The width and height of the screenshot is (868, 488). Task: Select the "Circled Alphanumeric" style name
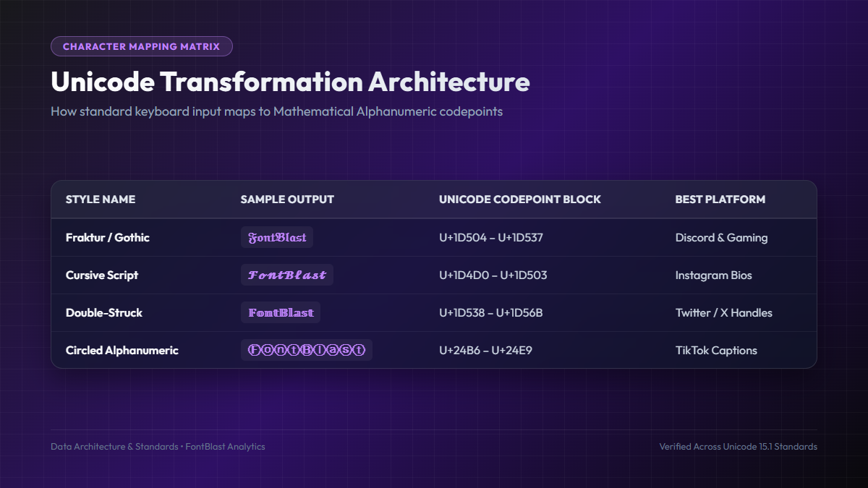[122, 350]
